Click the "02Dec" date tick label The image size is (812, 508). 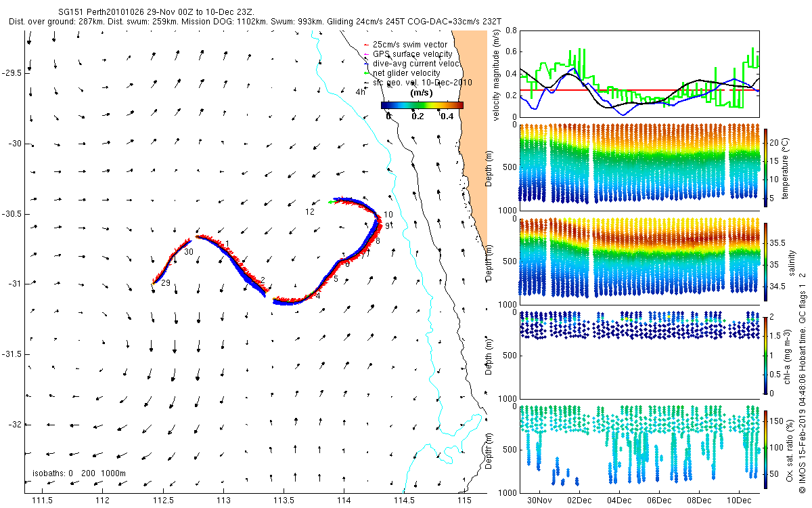(580, 501)
